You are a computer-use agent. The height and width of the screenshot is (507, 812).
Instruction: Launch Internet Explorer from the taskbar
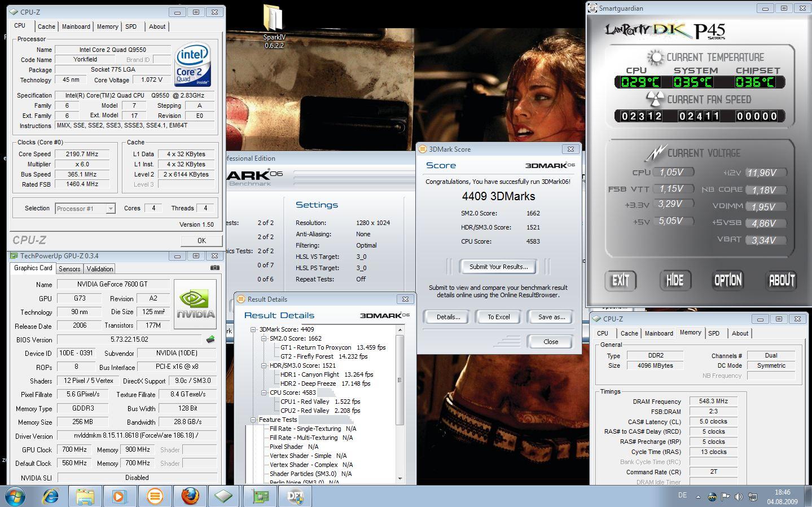(x=51, y=496)
